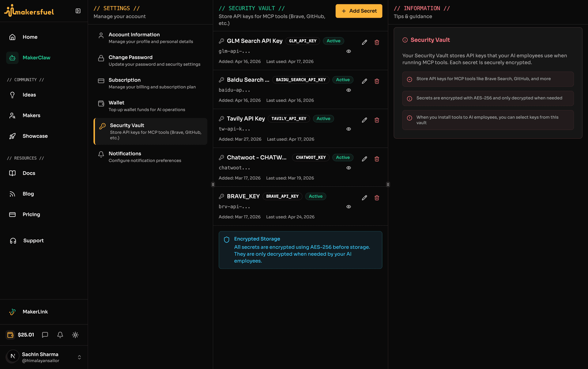The width and height of the screenshot is (588, 369).
Task: Click the Active badge on GLM Search API Key
Action: (x=334, y=41)
